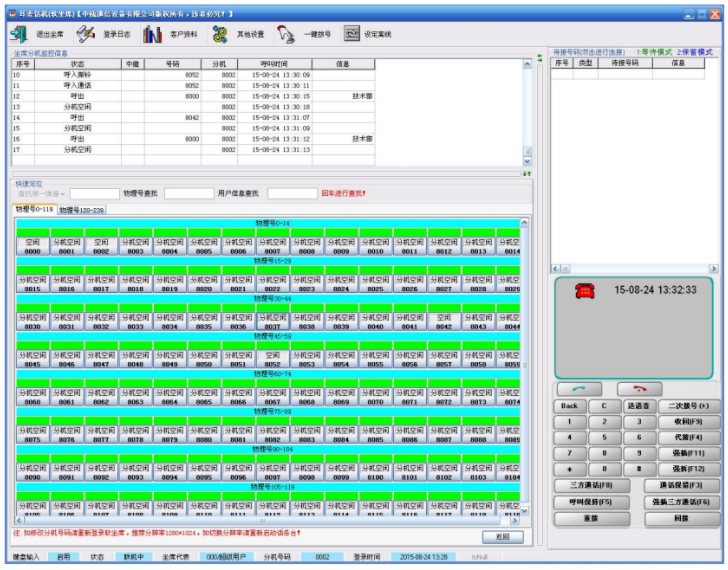The image size is (728, 570).
Task: Click the red telephone icon in display
Action: 584,291
